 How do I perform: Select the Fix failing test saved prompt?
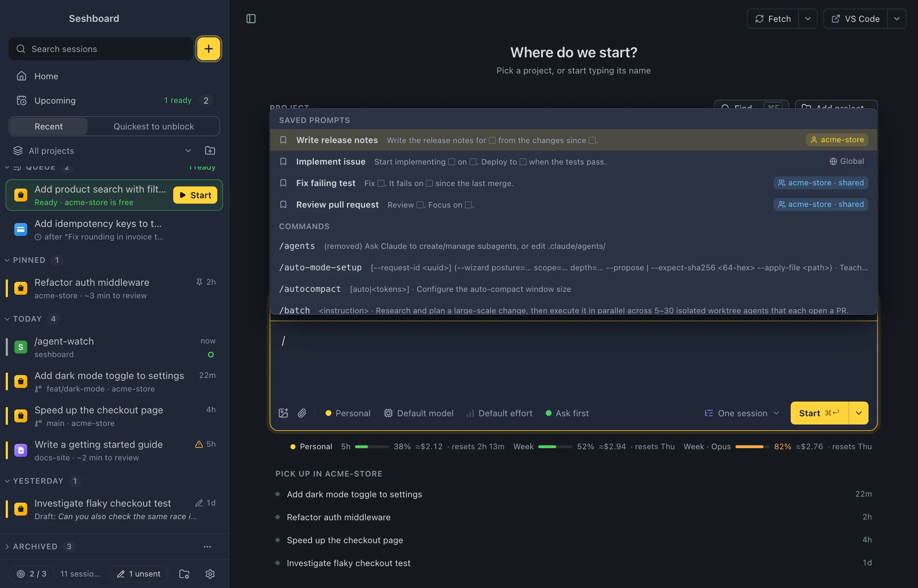coord(573,183)
